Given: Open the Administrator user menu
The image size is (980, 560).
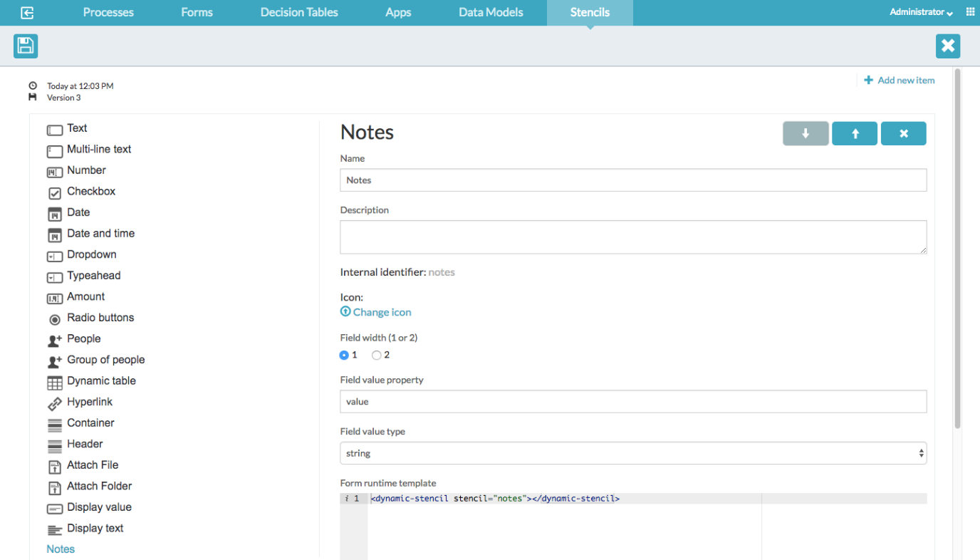Looking at the screenshot, I should (921, 12).
